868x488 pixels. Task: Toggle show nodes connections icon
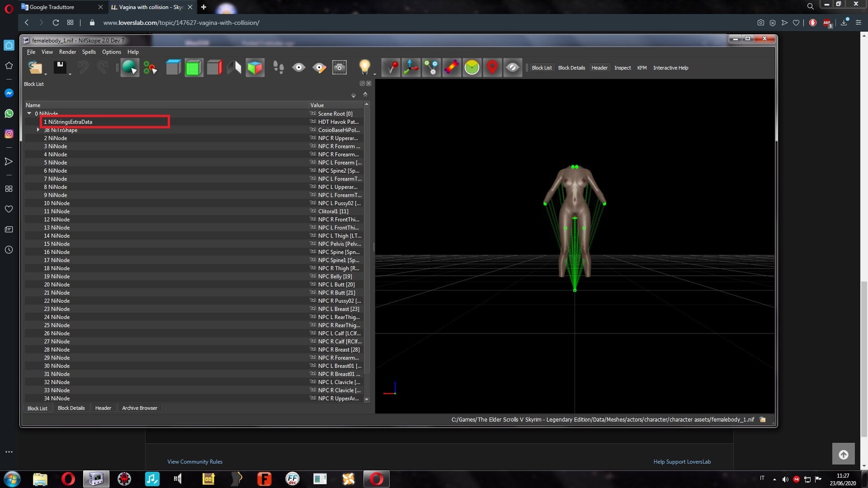[x=431, y=67]
